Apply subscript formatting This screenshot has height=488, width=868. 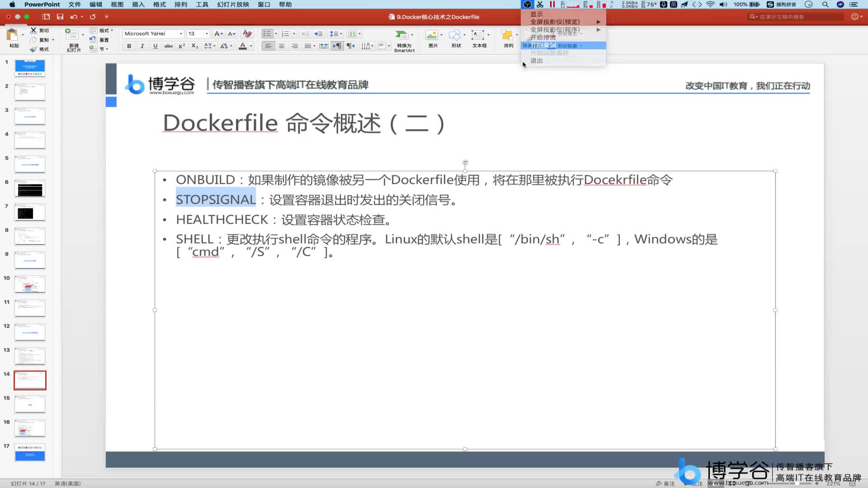coord(194,46)
